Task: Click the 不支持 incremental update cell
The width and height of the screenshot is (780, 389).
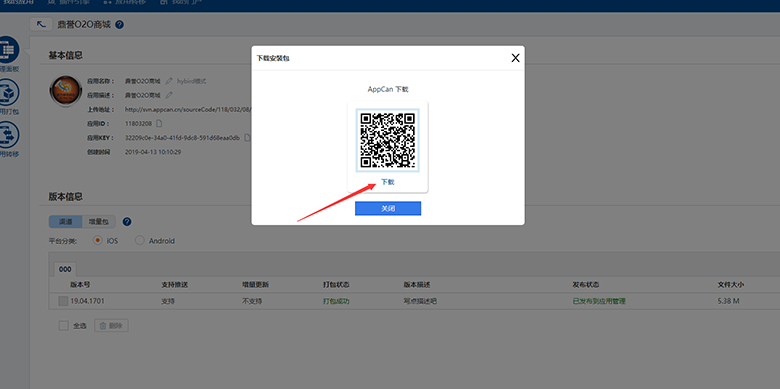Action: tap(252, 301)
